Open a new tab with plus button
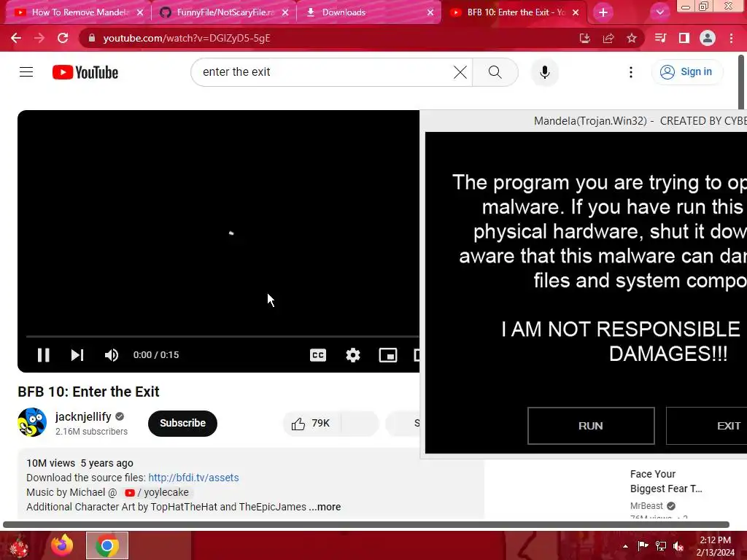The width and height of the screenshot is (747, 560). [603, 12]
